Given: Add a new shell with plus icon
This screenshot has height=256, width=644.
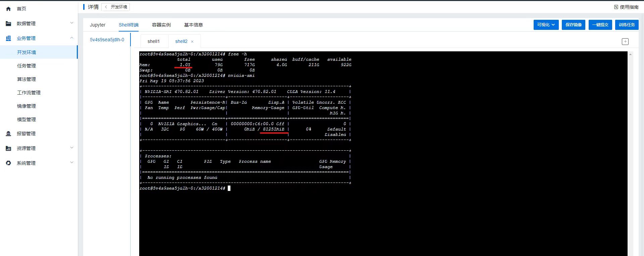Looking at the screenshot, I should click(x=625, y=42).
